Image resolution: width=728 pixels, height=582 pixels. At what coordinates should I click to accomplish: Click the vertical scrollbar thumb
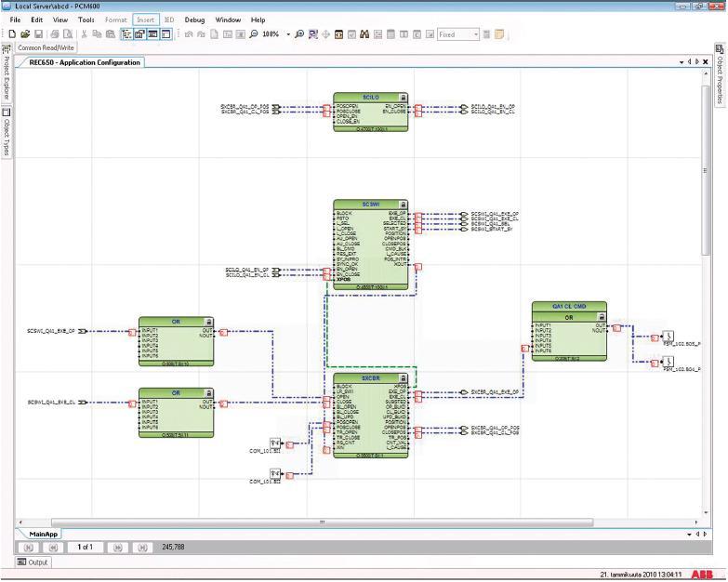[x=706, y=170]
